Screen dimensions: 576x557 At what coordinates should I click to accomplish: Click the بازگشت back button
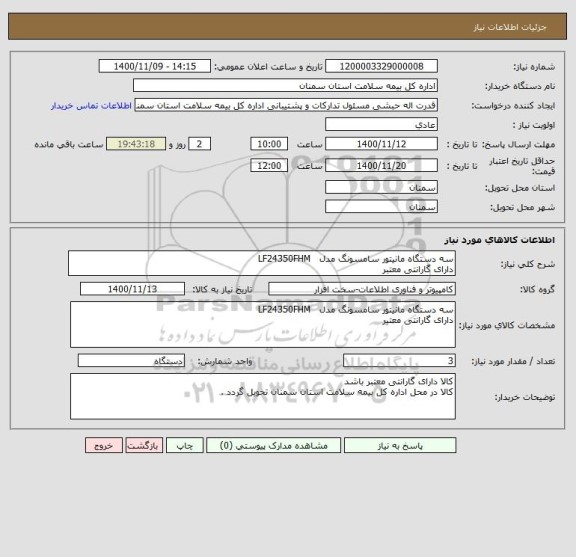coord(144,445)
